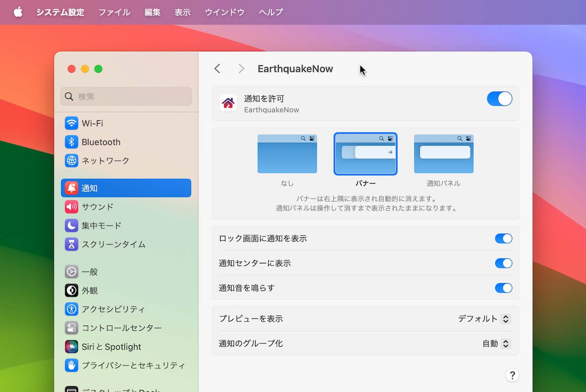The image size is (586, 392).
Task: Click the サウンド speaker icon
Action: (71, 207)
